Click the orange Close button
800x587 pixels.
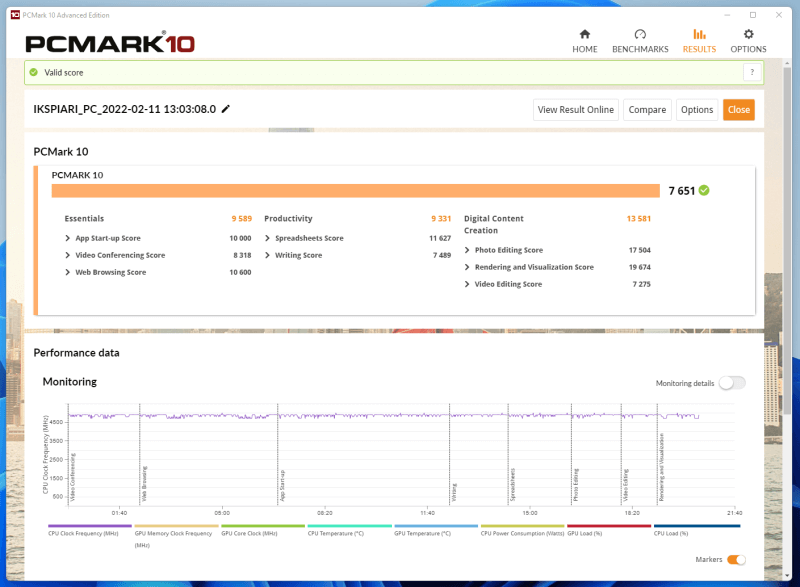pos(738,110)
